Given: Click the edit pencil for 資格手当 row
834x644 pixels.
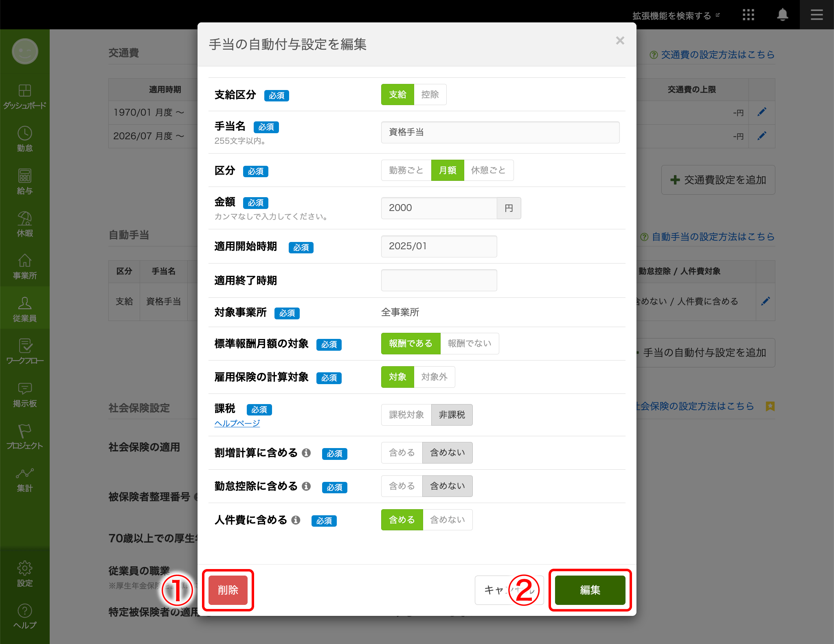Looking at the screenshot, I should (765, 301).
